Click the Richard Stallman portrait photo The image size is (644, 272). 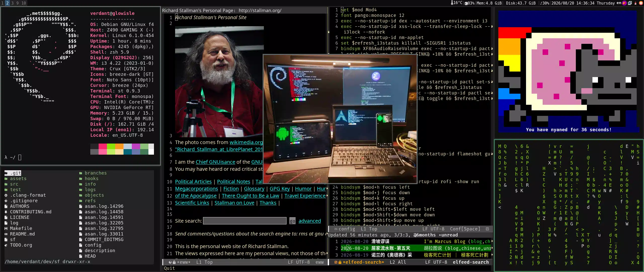(219, 82)
